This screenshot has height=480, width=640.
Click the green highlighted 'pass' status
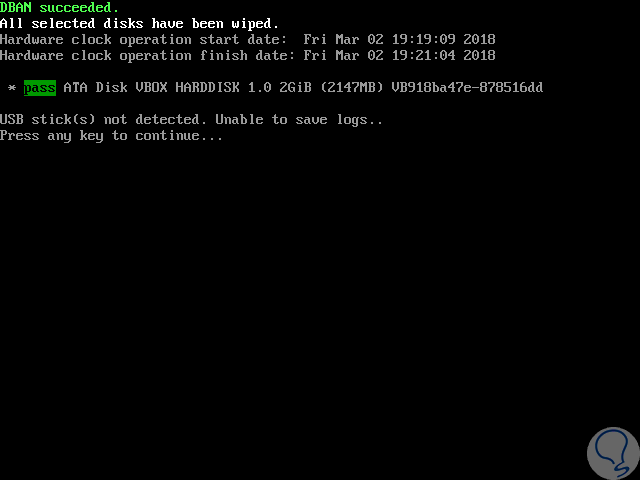(40, 88)
